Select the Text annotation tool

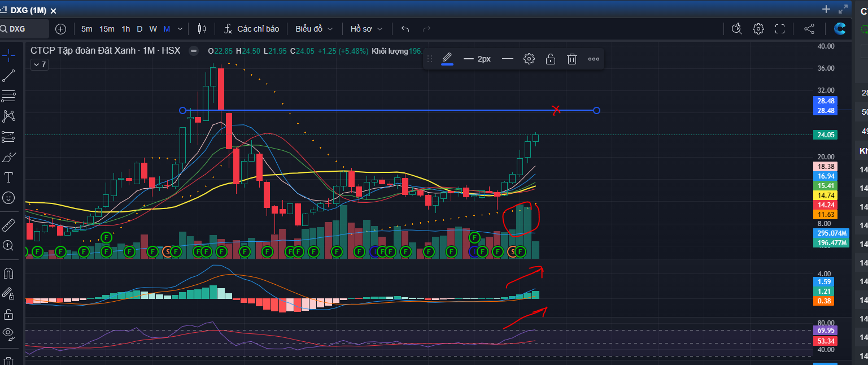pos(8,177)
